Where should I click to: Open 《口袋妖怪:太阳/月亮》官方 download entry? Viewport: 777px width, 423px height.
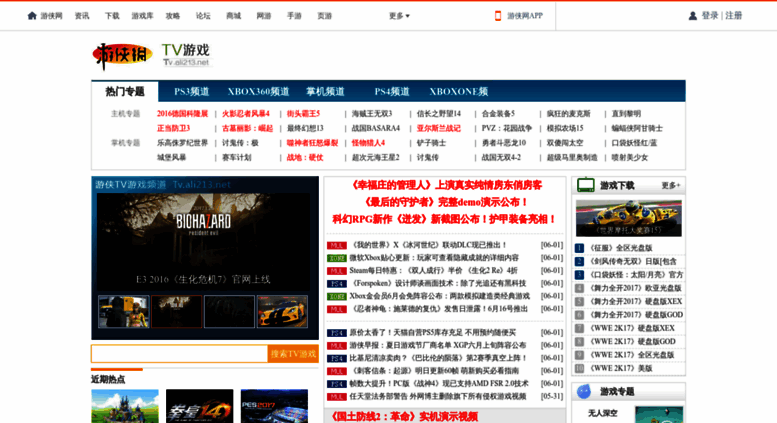(x=636, y=275)
